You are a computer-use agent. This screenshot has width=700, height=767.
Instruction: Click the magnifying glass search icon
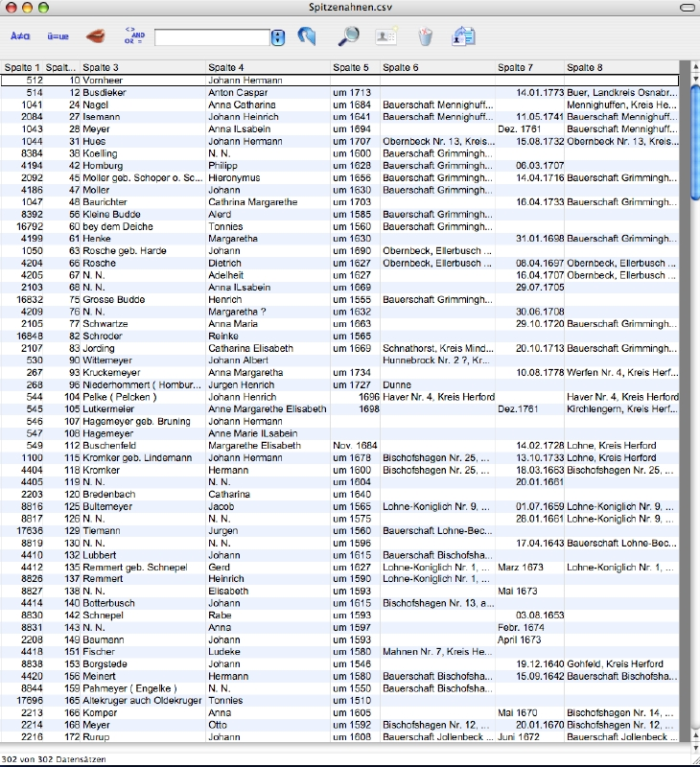[x=349, y=36]
